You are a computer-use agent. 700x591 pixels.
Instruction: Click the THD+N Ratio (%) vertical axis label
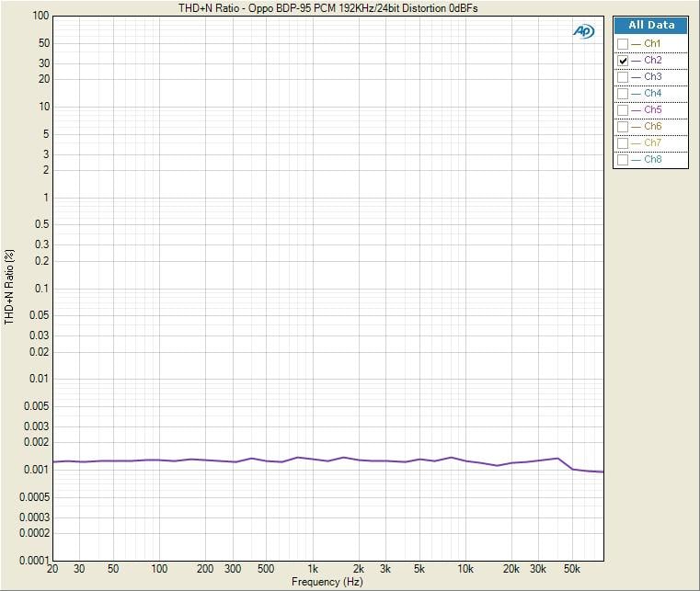pos(10,287)
